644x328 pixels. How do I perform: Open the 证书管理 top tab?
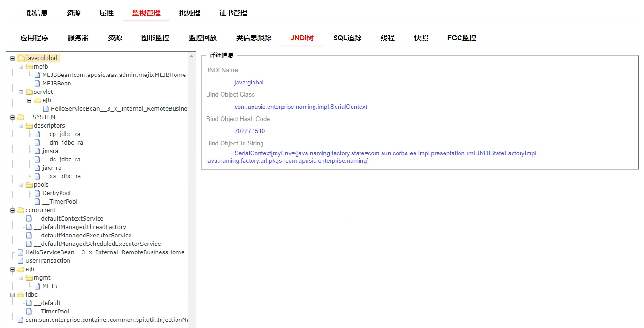233,13
